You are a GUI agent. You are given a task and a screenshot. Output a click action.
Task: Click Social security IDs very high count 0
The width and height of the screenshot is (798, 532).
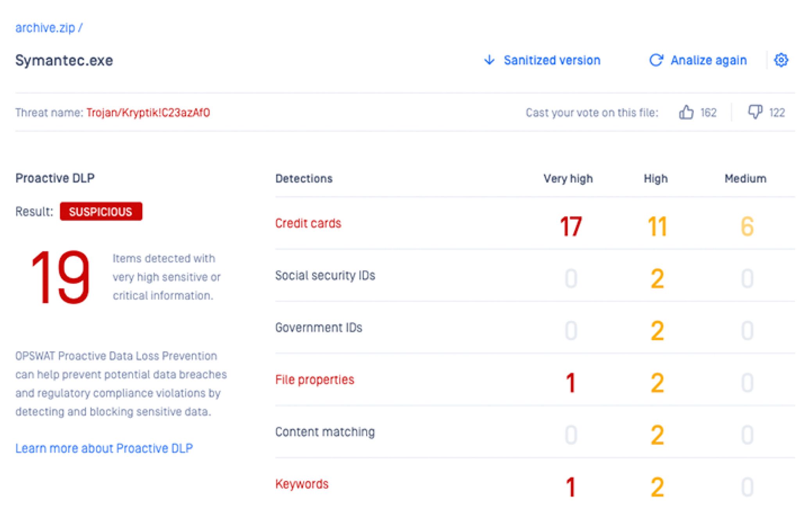571,279
